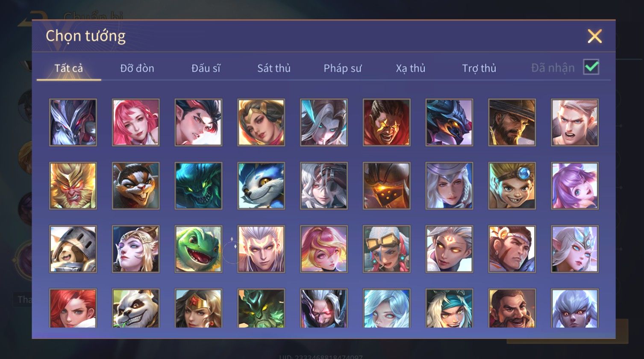Close the Chọn tướng dialog

[x=594, y=36]
